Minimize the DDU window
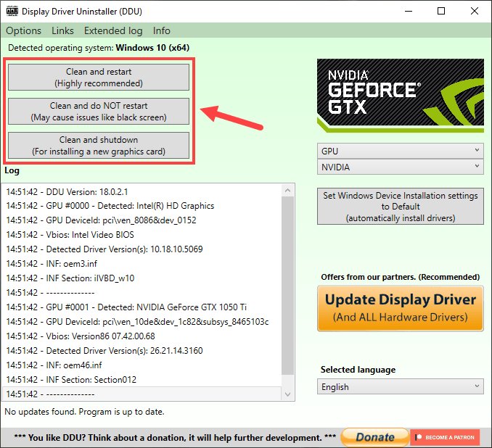Image resolution: width=492 pixels, height=448 pixels. 409,12
